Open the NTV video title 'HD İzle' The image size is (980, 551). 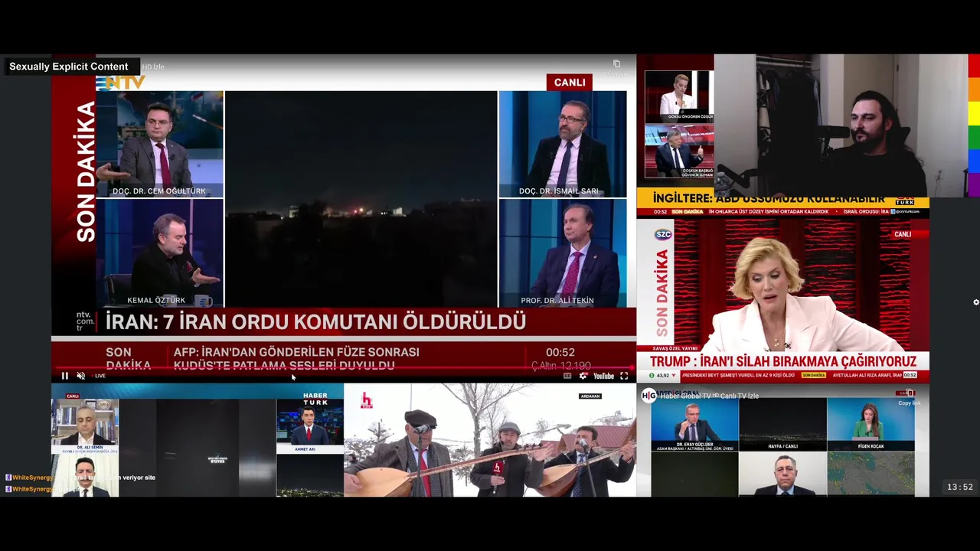pos(153,67)
